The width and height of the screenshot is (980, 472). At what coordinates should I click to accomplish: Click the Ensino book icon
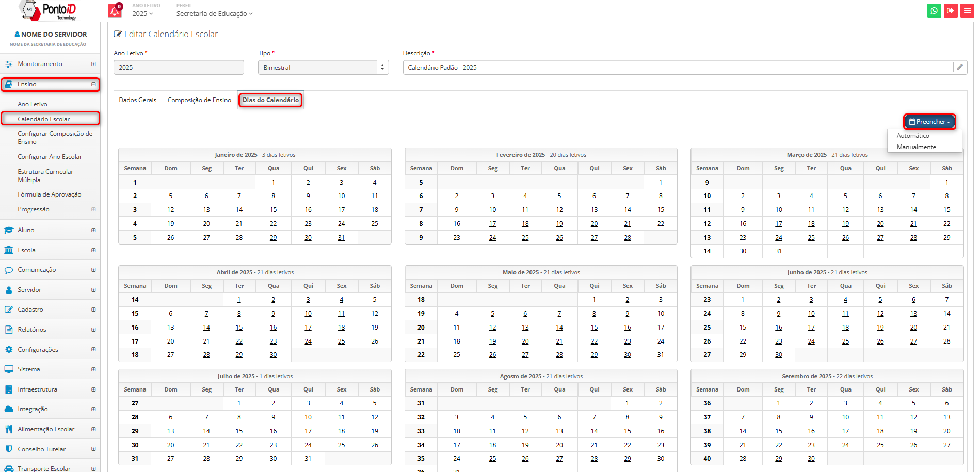[x=9, y=84]
